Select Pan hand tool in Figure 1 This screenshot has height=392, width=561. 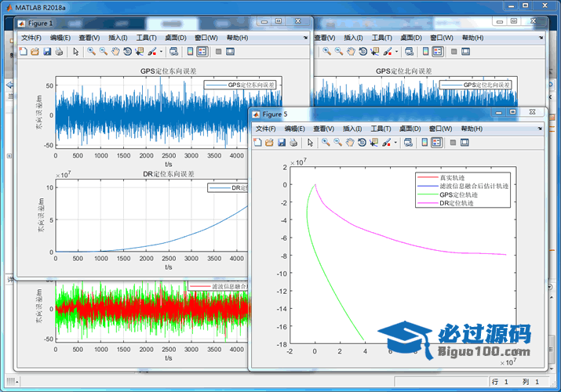pyautogui.click(x=115, y=52)
